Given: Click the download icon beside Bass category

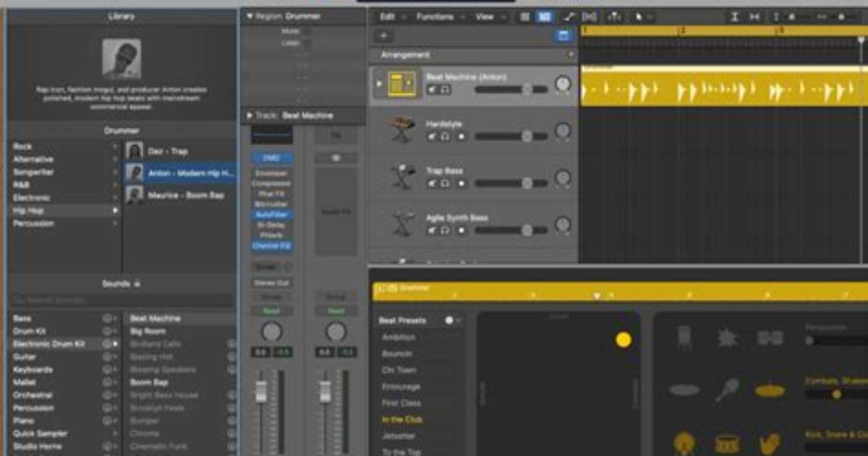Looking at the screenshot, I should pos(107,319).
